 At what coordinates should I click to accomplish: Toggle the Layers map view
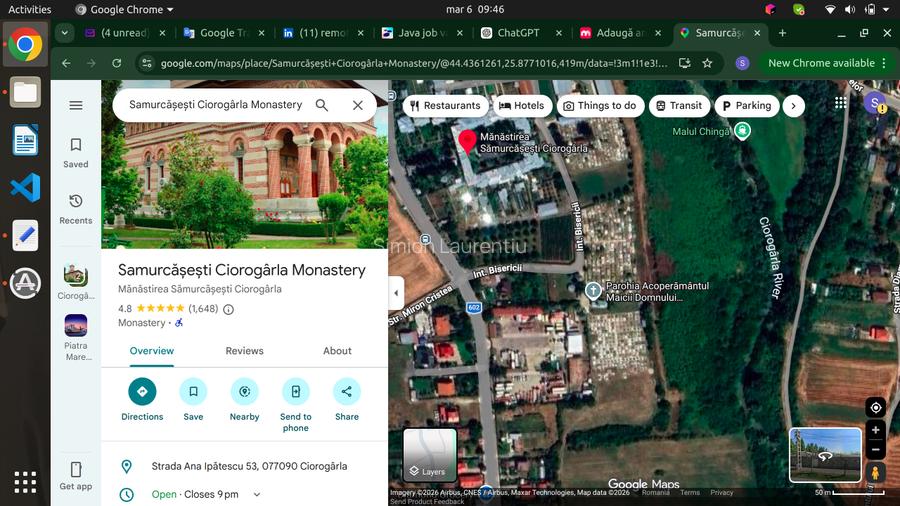(430, 455)
